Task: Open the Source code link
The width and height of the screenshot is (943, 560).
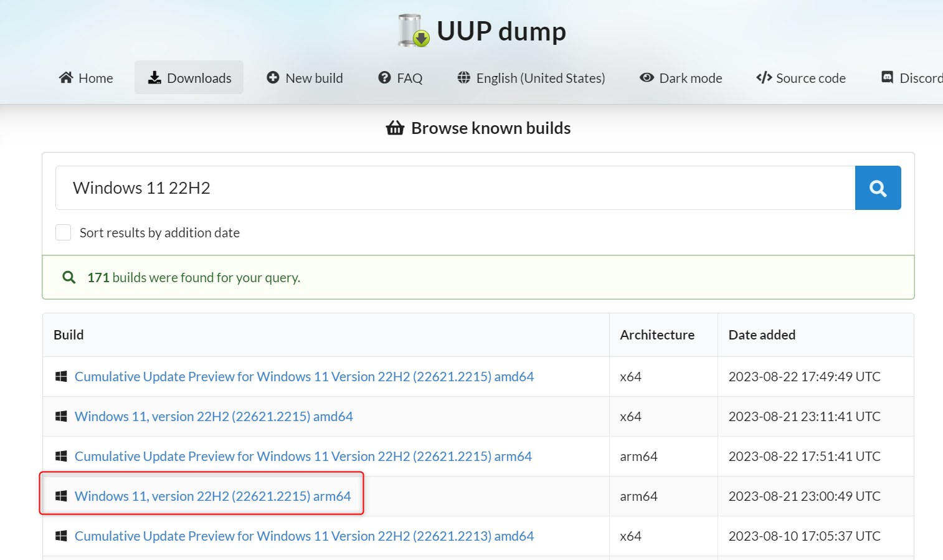Action: click(801, 78)
